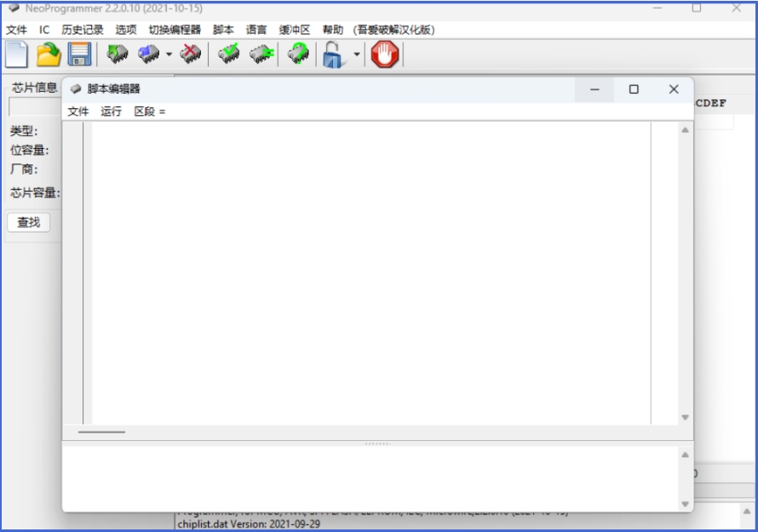Click the 厂商: label

click(24, 169)
